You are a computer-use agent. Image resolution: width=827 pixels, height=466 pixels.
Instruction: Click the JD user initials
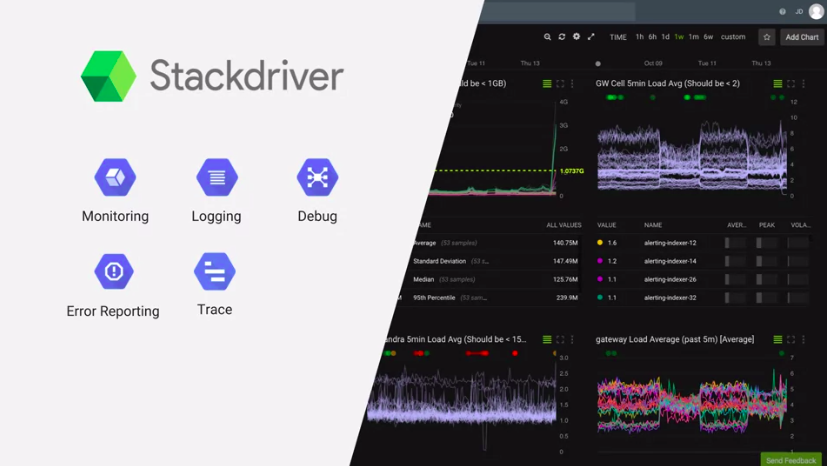799,12
